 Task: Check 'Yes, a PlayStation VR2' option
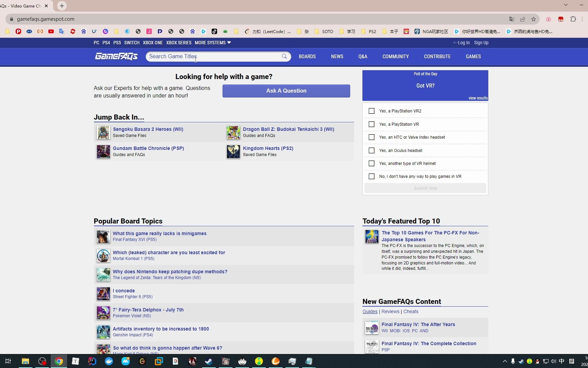click(x=372, y=111)
